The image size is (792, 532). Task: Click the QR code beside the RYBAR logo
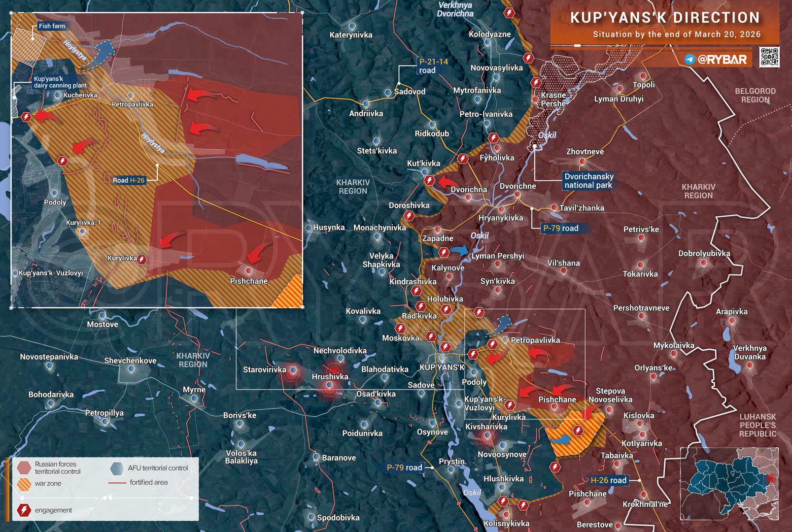[769, 57]
